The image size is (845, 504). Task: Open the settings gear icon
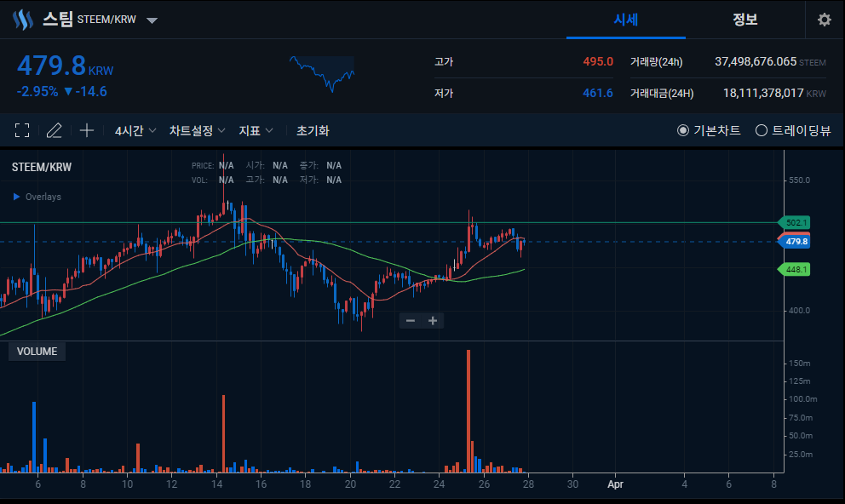click(x=824, y=20)
